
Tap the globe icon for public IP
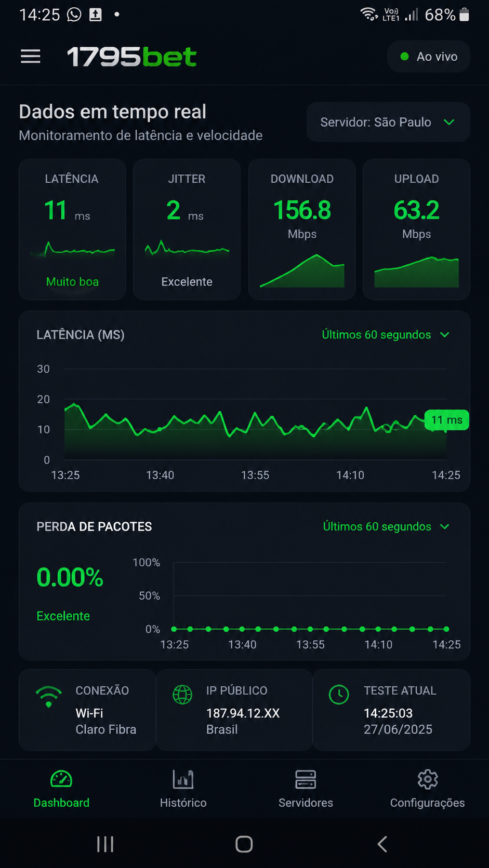point(182,695)
